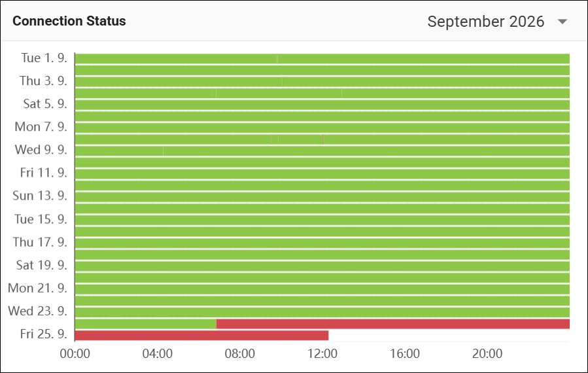
Task: Click the Connection Status panel title
Action: coord(69,21)
